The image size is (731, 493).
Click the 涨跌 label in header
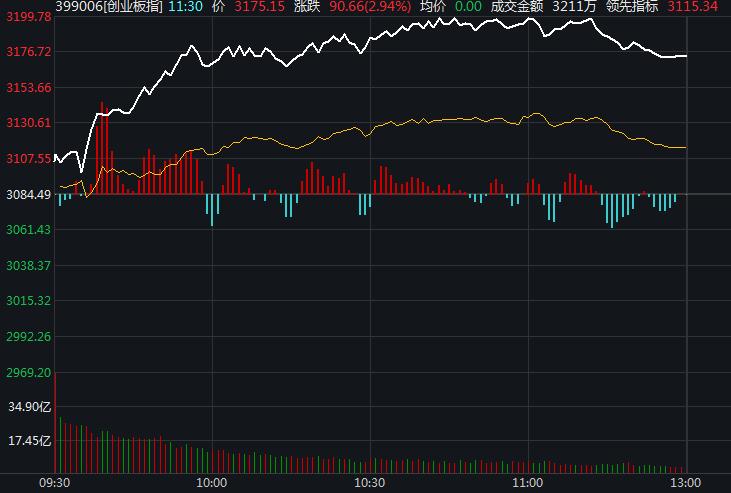pos(307,6)
